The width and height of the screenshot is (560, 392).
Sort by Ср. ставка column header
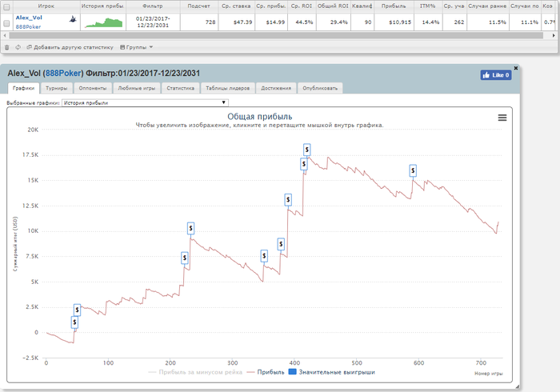tap(236, 6)
